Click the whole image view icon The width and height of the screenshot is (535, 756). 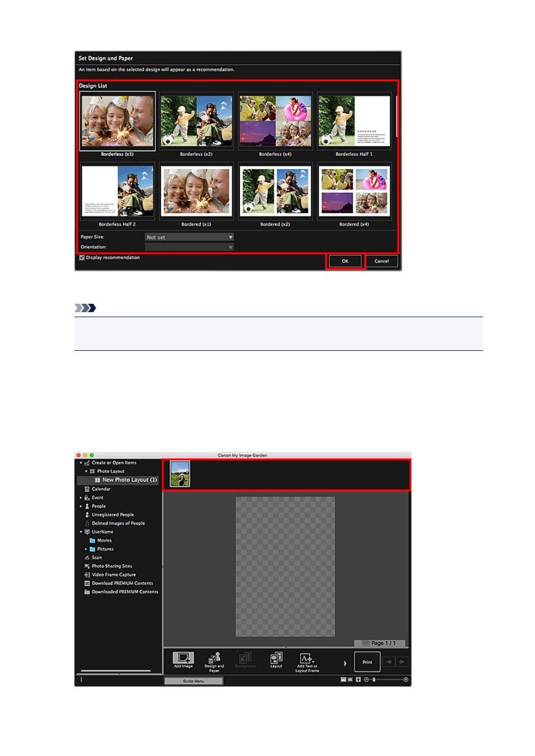[x=358, y=680]
